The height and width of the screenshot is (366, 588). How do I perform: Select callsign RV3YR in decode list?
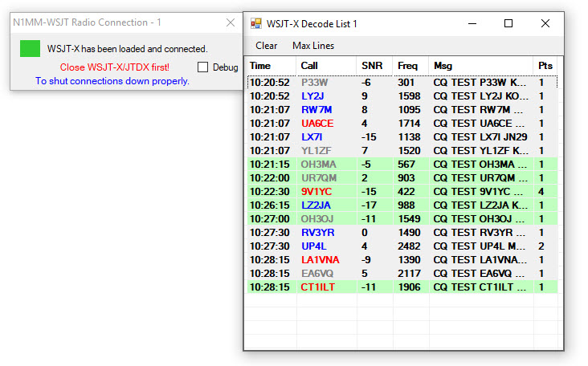317,233
